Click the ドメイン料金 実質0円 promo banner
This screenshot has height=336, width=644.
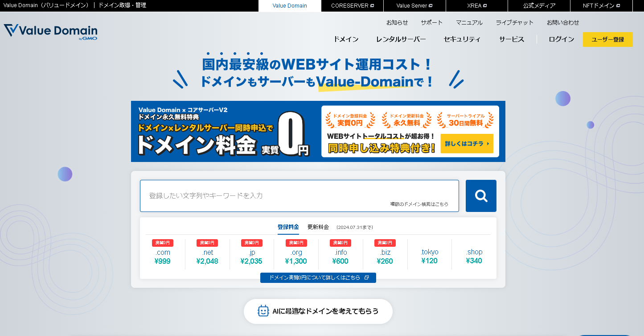pos(318,131)
